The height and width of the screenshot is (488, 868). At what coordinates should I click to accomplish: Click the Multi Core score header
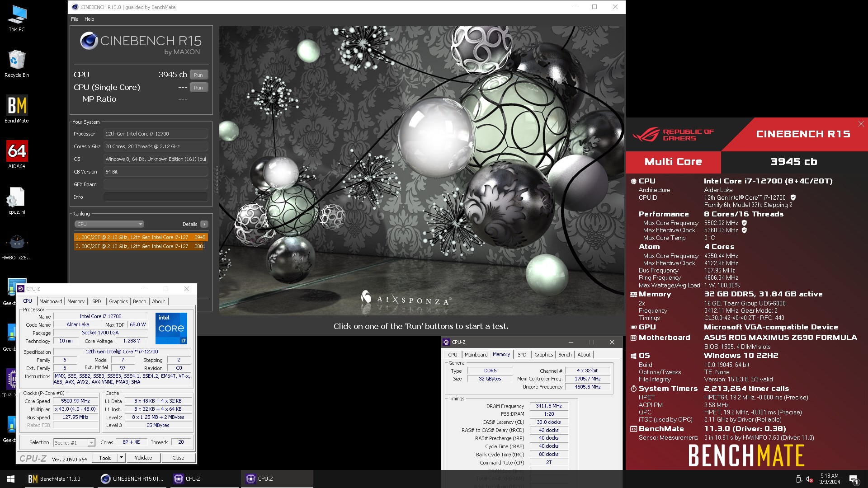coord(673,162)
